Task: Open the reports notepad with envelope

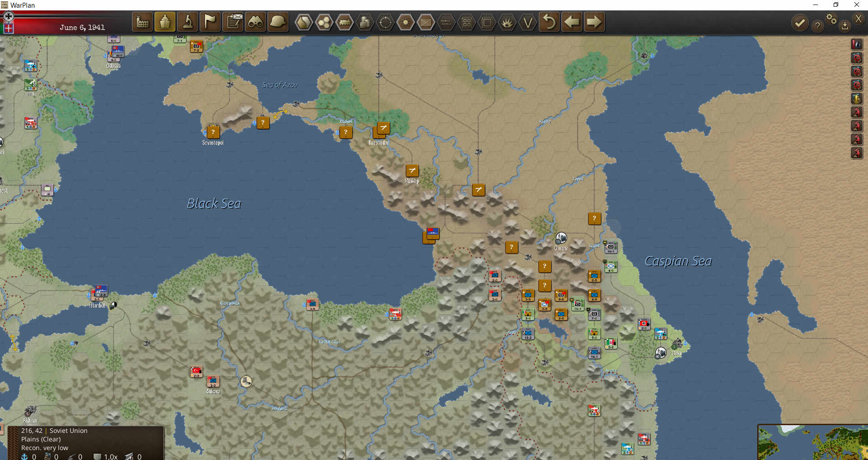Action: pos(233,22)
